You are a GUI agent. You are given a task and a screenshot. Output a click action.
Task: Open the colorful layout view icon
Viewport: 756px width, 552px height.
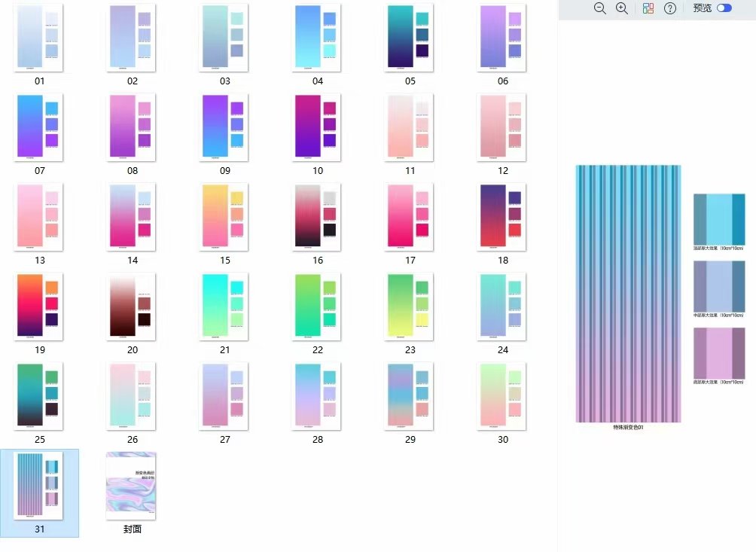coord(648,8)
